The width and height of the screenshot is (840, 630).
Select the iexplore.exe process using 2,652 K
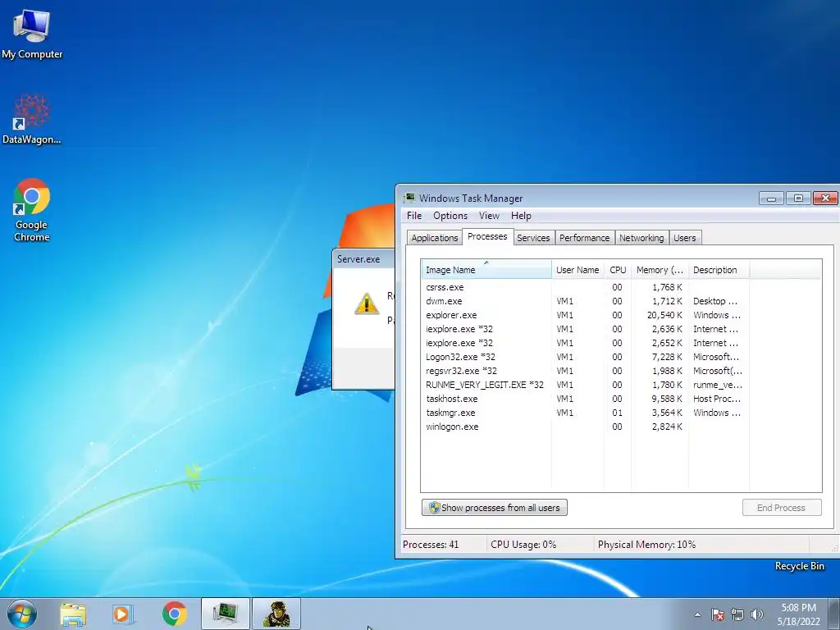tap(584, 343)
